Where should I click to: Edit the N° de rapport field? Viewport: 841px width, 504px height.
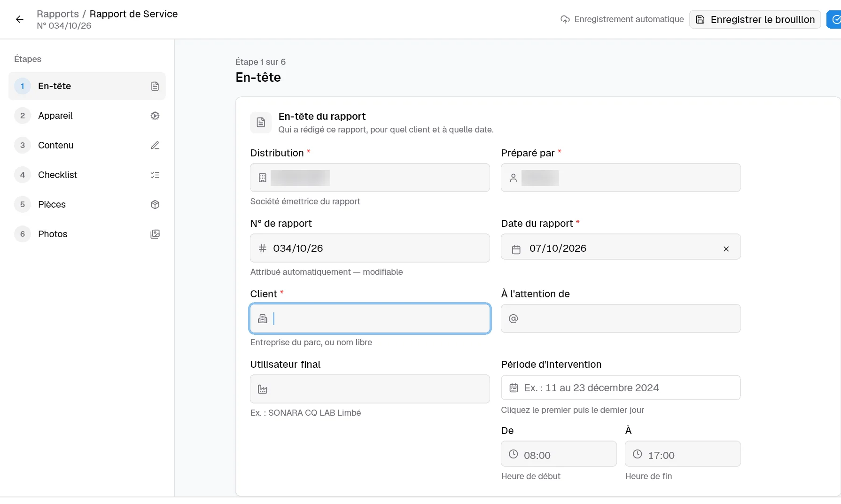tap(370, 248)
